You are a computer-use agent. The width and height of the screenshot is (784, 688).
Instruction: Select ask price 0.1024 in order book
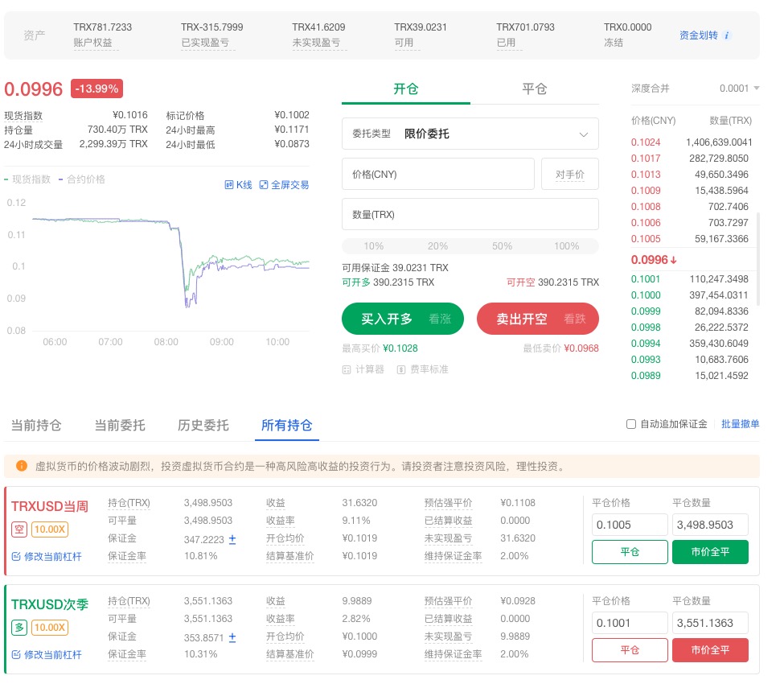(646, 142)
